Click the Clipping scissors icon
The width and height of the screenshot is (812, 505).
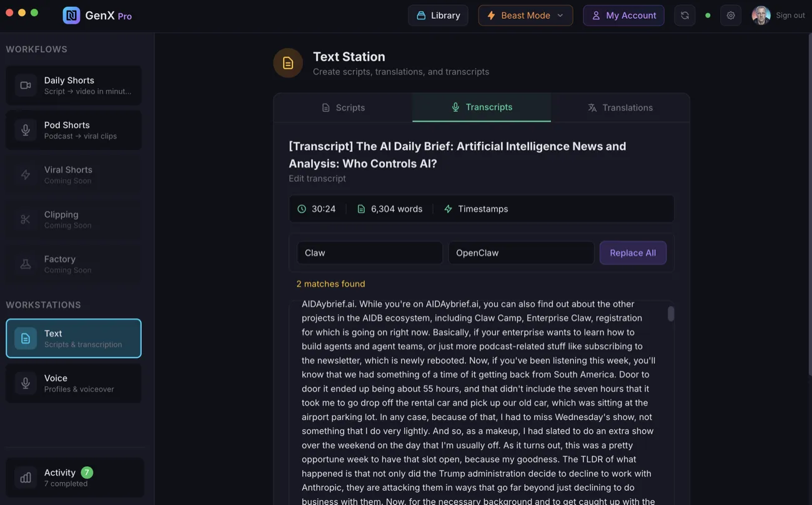pyautogui.click(x=25, y=219)
